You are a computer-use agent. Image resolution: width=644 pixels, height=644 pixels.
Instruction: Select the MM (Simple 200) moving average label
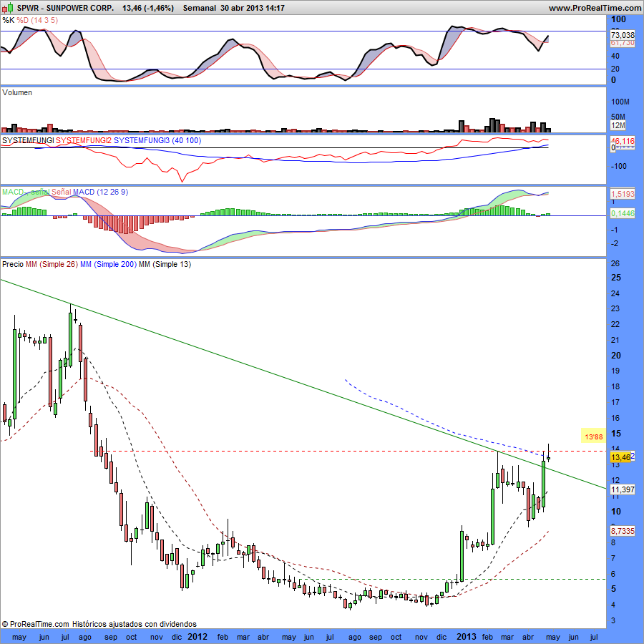point(107,264)
